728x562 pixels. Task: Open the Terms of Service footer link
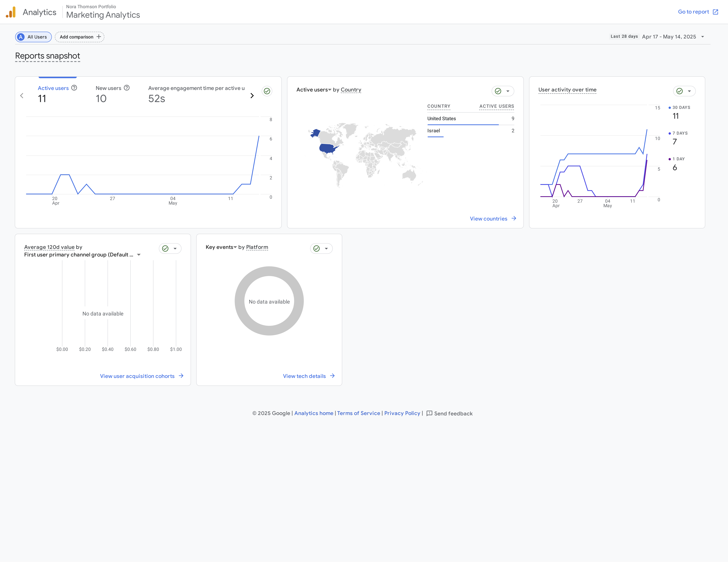(x=359, y=413)
